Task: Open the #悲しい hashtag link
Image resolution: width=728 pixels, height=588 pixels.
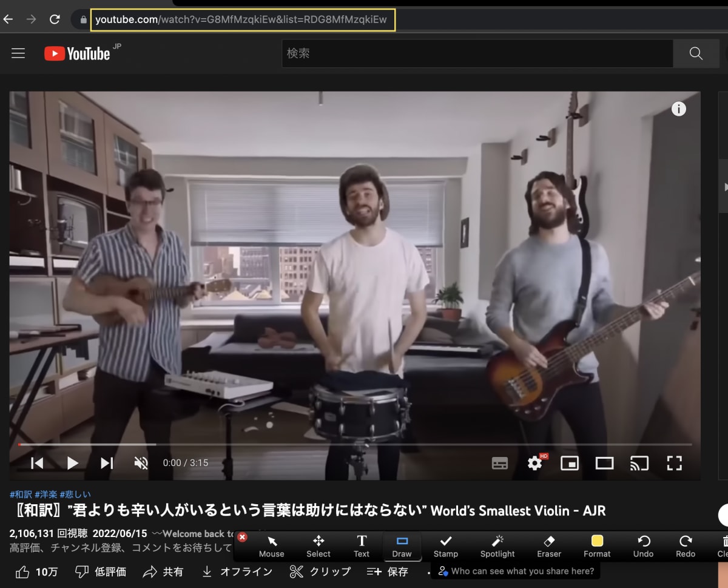Action: pyautogui.click(x=75, y=494)
